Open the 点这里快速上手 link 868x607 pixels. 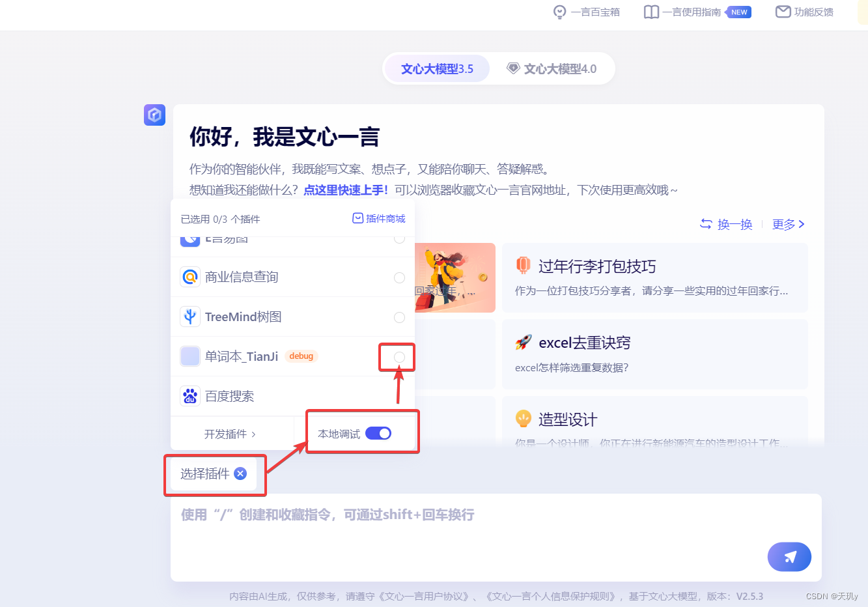(346, 190)
